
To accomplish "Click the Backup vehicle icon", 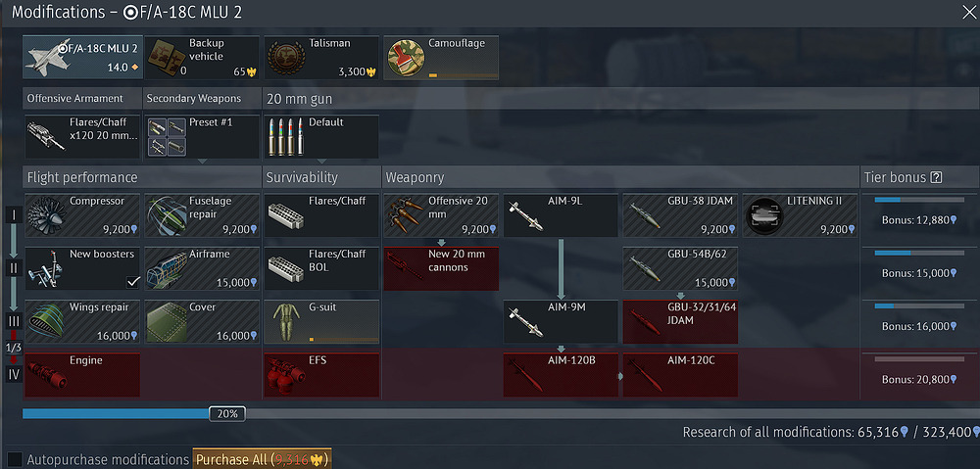I will 166,58.
